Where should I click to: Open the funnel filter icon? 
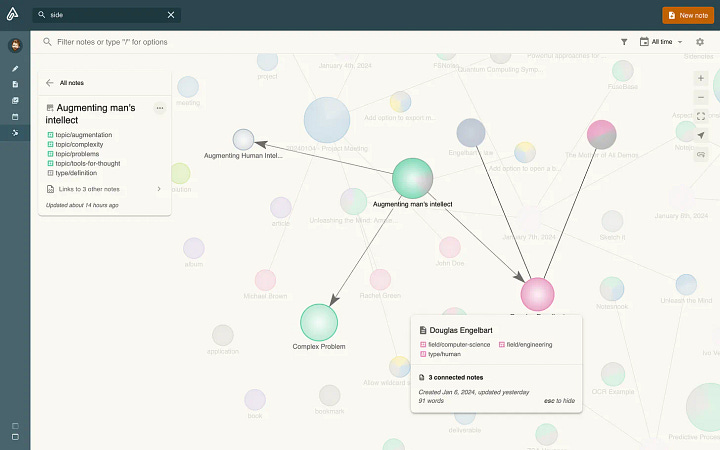(624, 42)
